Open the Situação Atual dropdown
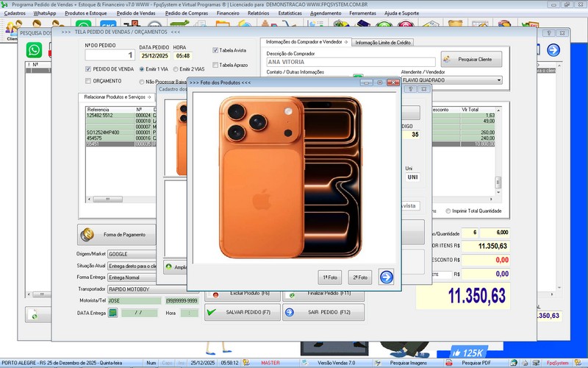This screenshot has height=368, width=588. [x=132, y=266]
